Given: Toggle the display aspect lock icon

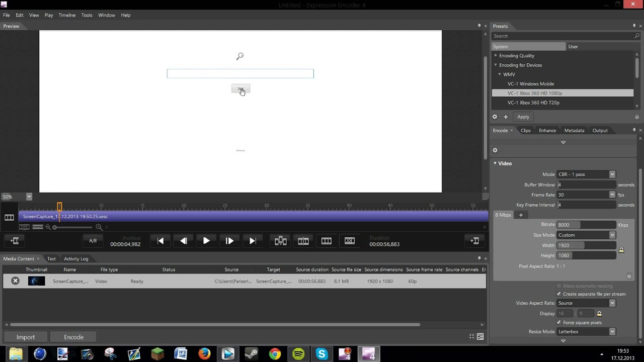Looking at the screenshot, I should pyautogui.click(x=599, y=313).
